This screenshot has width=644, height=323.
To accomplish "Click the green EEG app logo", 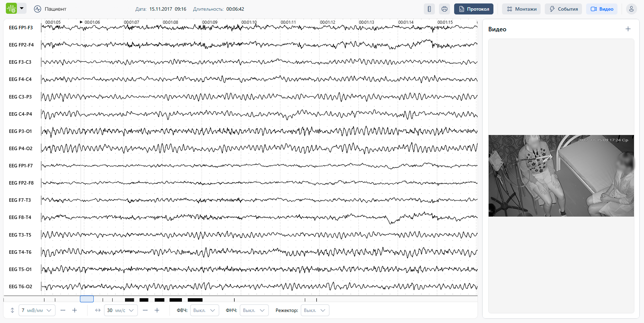I will pyautogui.click(x=11, y=9).
